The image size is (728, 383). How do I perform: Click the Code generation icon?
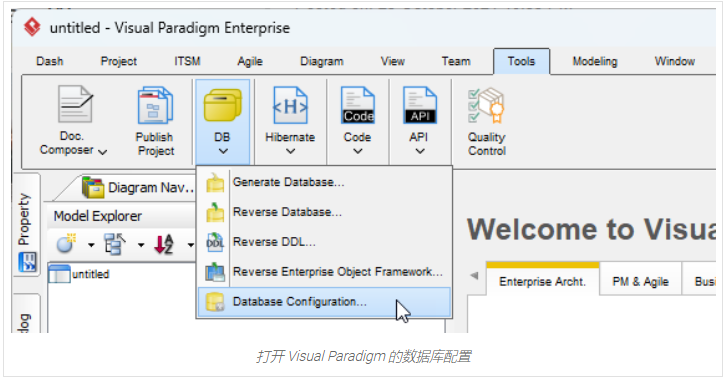[x=358, y=105]
